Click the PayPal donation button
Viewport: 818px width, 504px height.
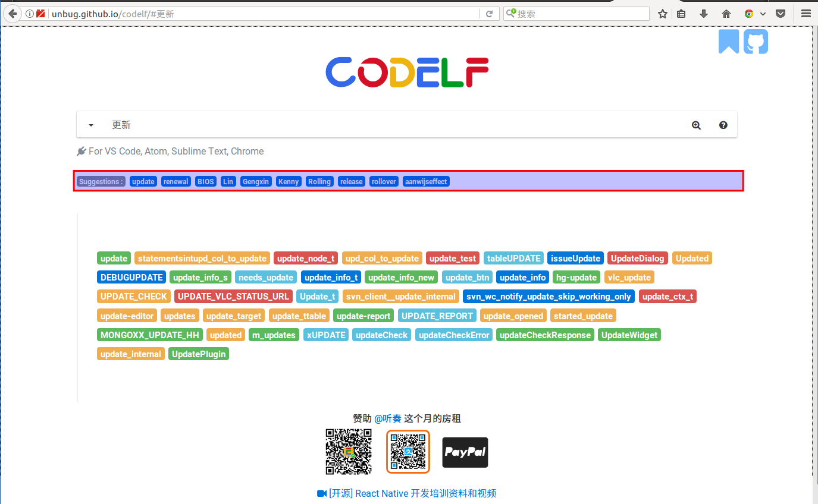click(x=465, y=452)
